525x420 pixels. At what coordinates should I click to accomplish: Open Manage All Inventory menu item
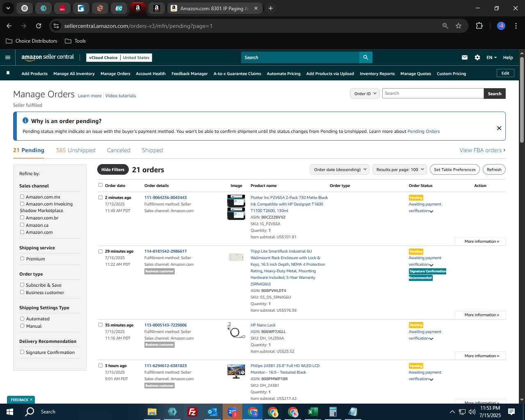pos(74,73)
